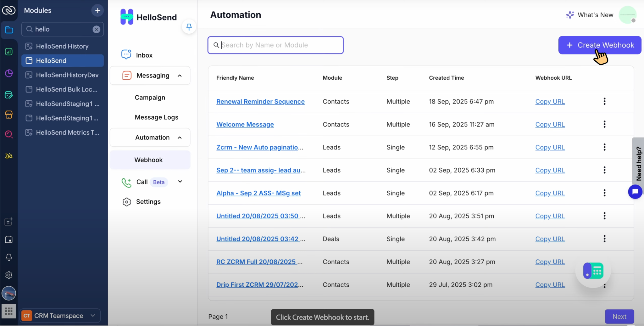This screenshot has height=326, width=644.
Task: Open more options for Welcome Message row
Action: [x=604, y=124]
